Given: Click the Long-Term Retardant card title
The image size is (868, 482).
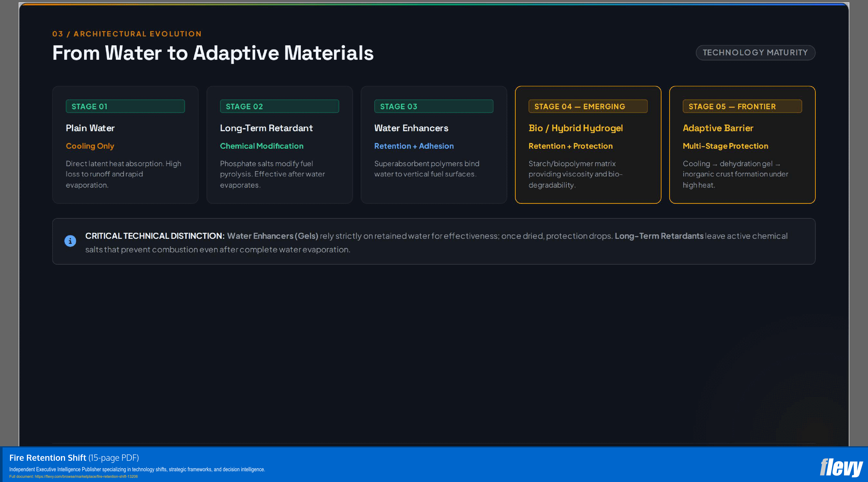Looking at the screenshot, I should pyautogui.click(x=266, y=128).
